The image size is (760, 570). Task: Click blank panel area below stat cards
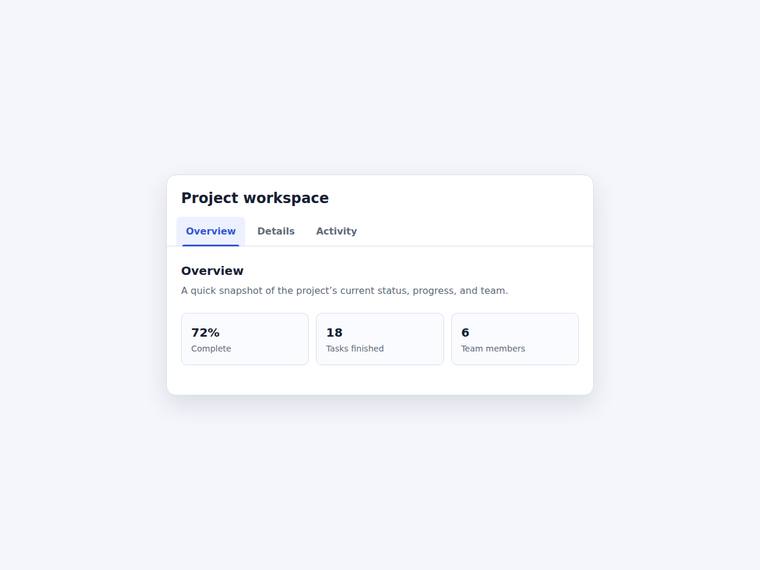point(380,380)
